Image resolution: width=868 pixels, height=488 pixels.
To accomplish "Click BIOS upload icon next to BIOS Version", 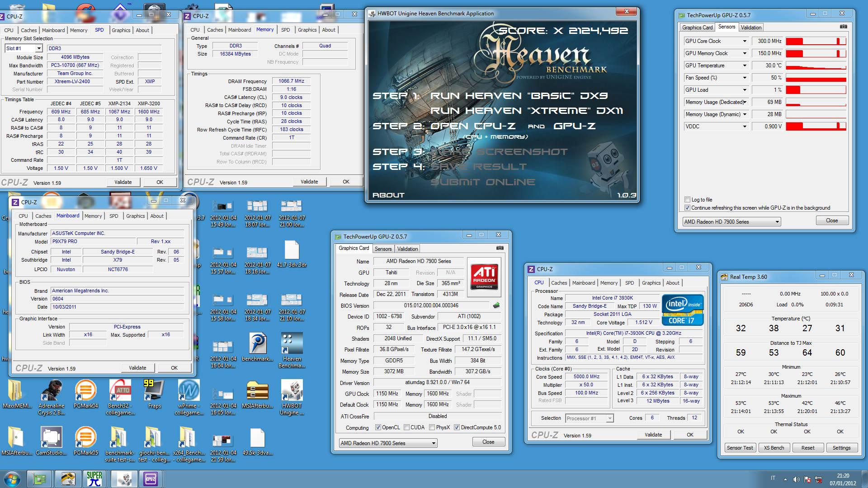I will [496, 305].
